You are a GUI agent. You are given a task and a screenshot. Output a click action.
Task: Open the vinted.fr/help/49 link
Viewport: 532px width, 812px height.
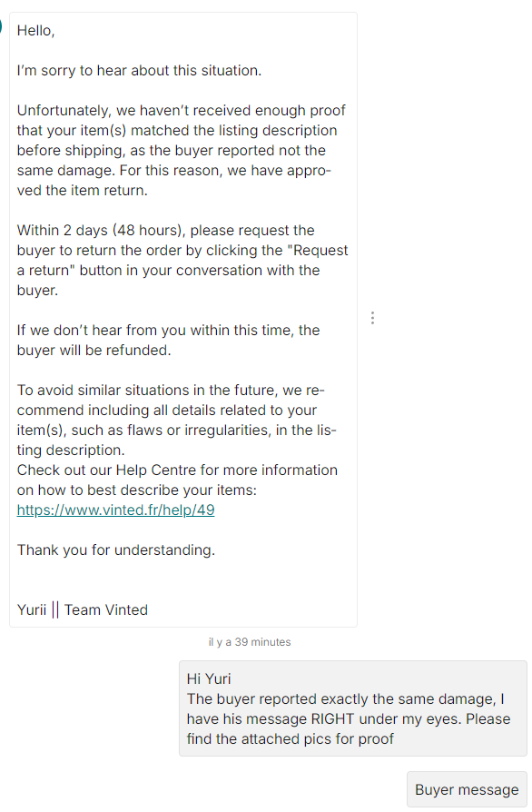click(x=115, y=510)
